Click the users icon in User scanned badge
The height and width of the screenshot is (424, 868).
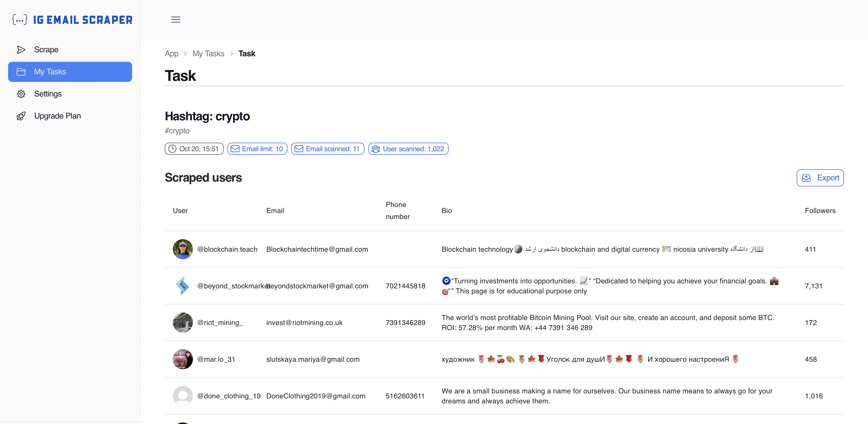[376, 149]
